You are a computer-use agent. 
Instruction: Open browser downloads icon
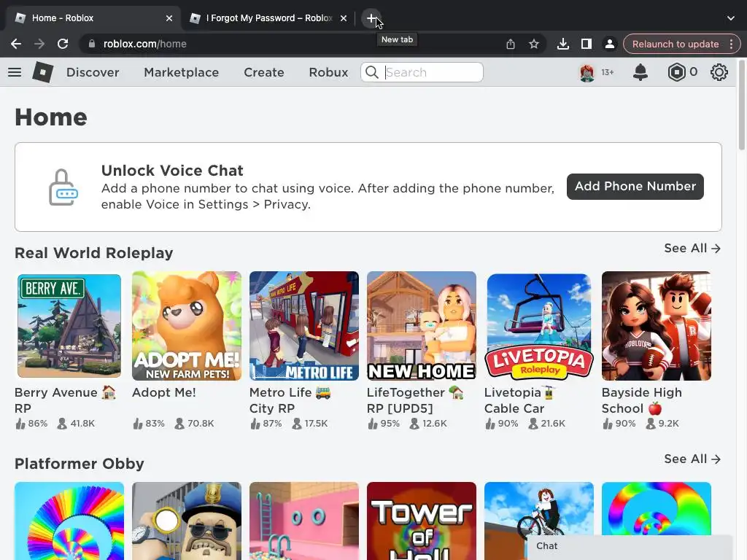click(563, 44)
